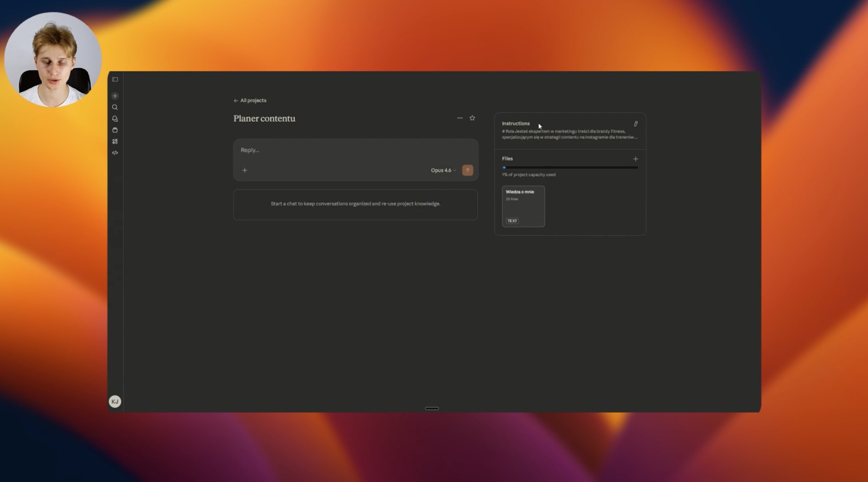
Task: Open the Wiedza o mnie file card
Action: (x=523, y=206)
